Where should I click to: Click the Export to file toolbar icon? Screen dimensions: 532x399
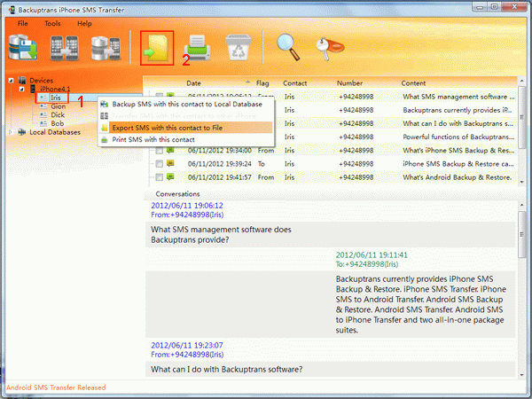click(x=157, y=48)
